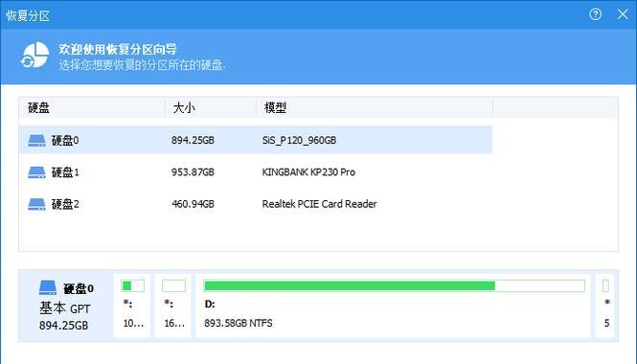Click the 460.94GB size cell

coord(193,204)
